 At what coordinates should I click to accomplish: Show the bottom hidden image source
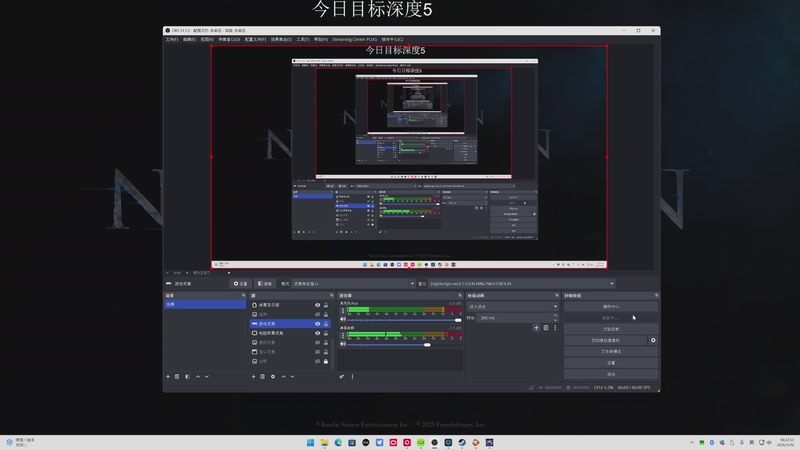tap(317, 361)
